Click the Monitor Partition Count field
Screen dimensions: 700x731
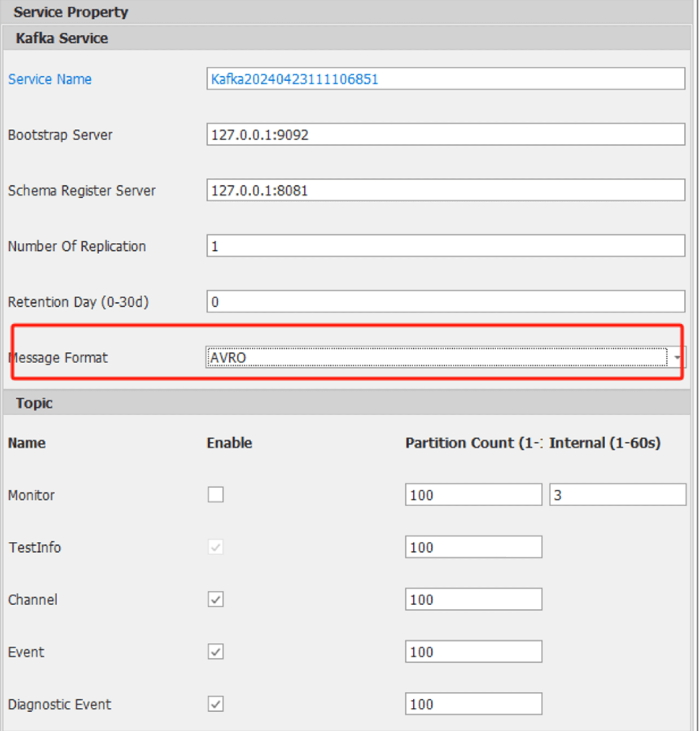[x=474, y=495]
